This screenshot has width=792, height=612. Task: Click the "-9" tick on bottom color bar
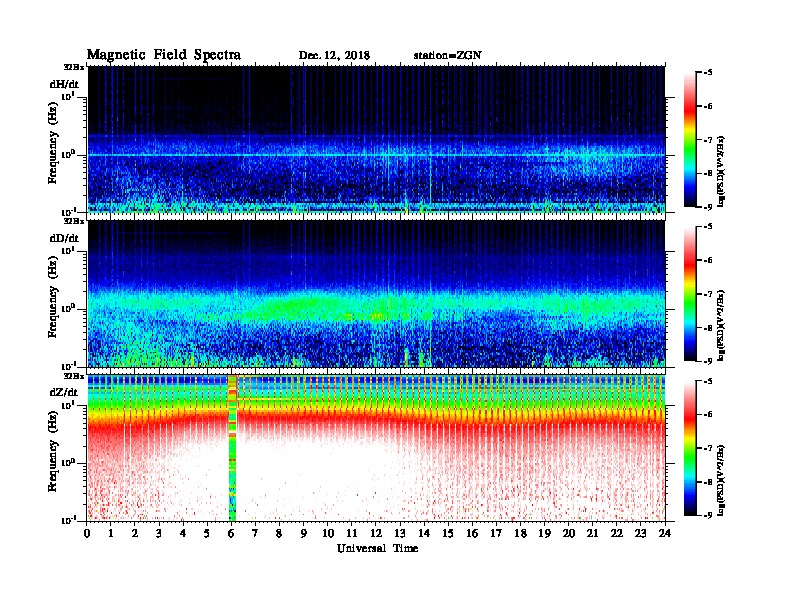point(707,515)
